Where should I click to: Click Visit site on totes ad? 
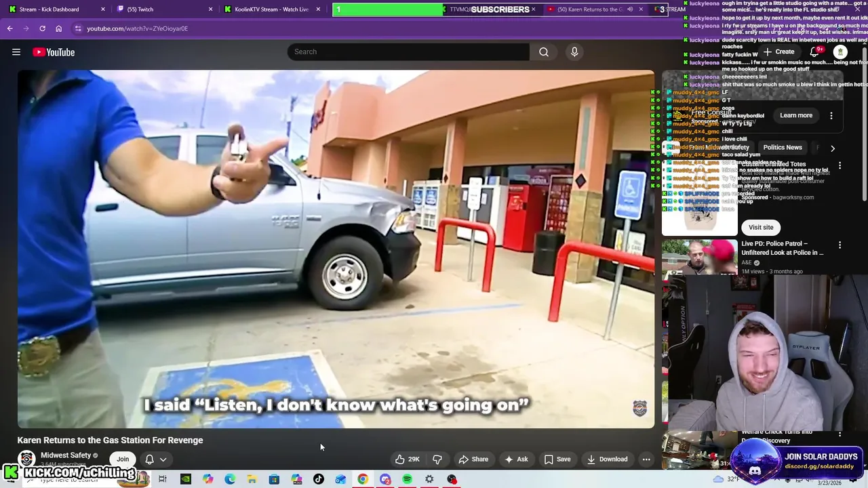[x=761, y=227]
